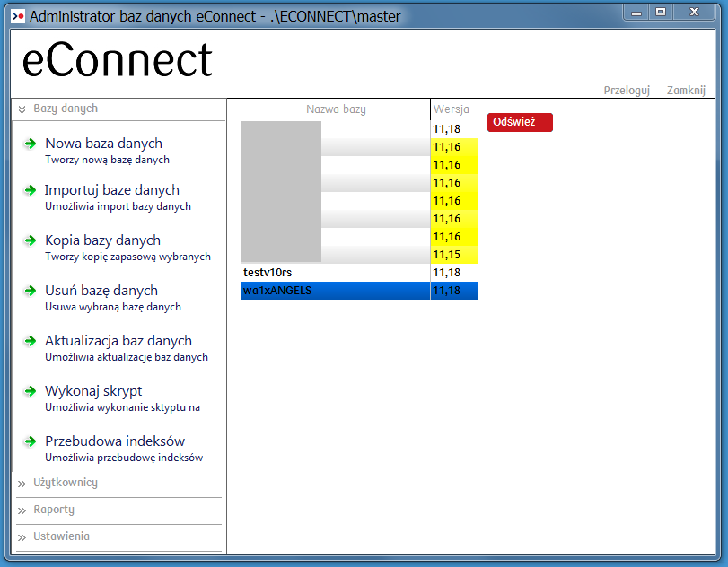Image resolution: width=728 pixels, height=567 pixels.
Task: Maximize the Administrator baz danych window
Action: (x=661, y=13)
